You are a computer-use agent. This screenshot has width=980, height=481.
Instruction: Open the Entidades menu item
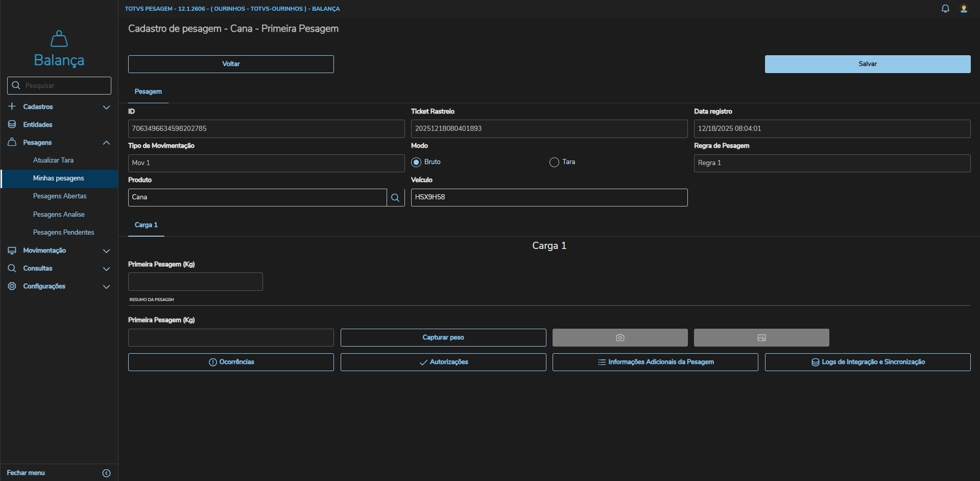pos(59,124)
